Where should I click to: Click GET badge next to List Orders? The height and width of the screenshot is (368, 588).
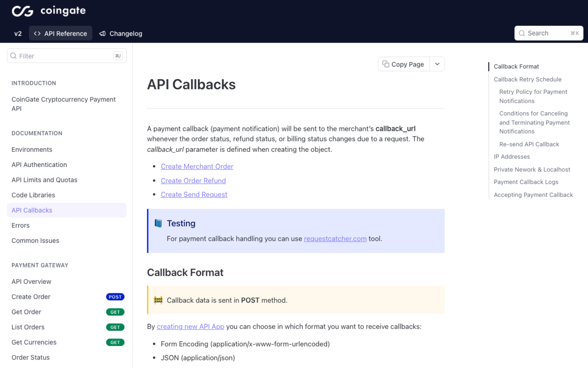[115, 327]
